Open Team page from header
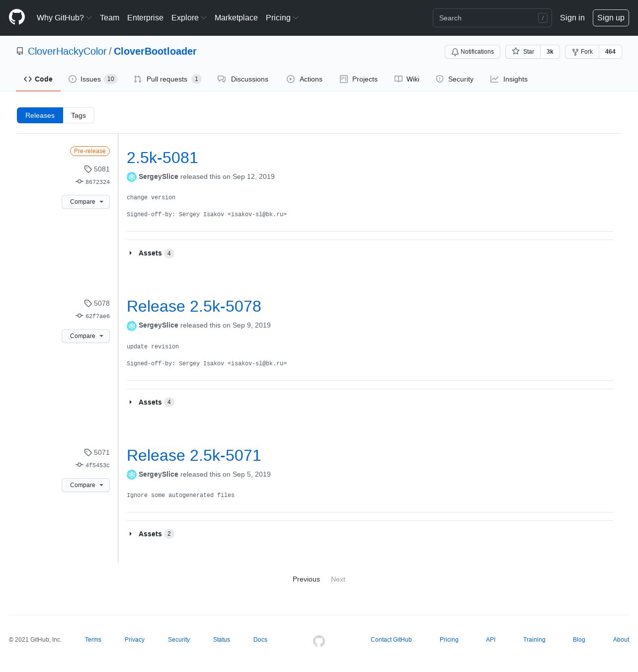This screenshot has height=672, width=638. point(109,18)
